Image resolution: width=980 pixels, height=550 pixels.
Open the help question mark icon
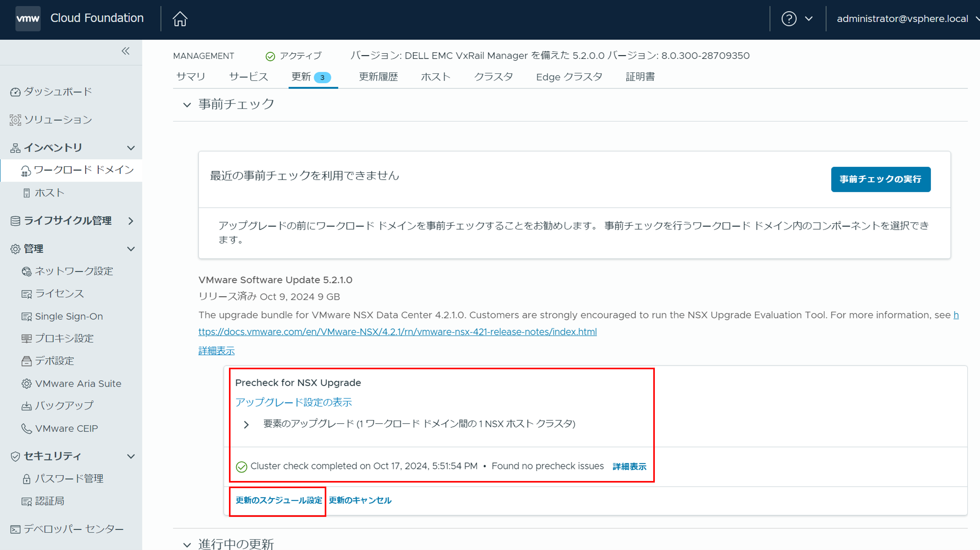pos(789,19)
